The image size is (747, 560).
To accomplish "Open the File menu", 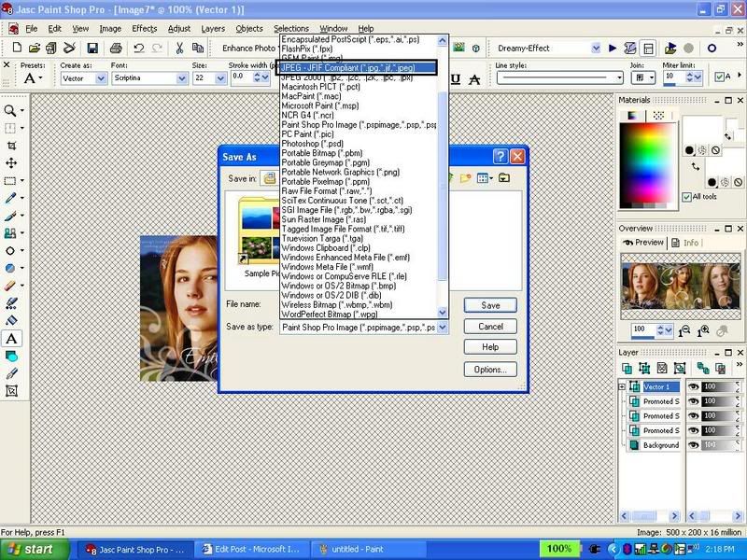I will click(31, 29).
